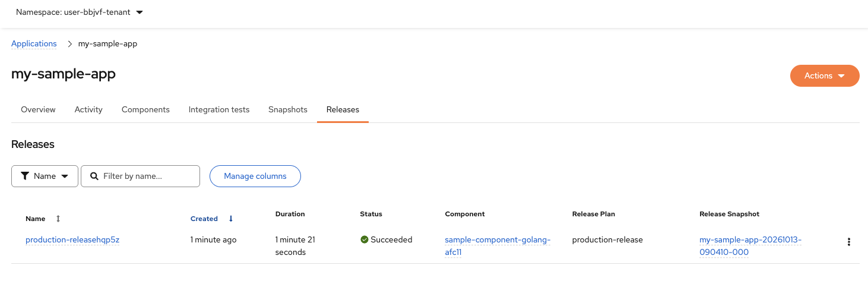The width and height of the screenshot is (868, 287).
Task: Switch to the Activity tab
Action: [x=88, y=109]
